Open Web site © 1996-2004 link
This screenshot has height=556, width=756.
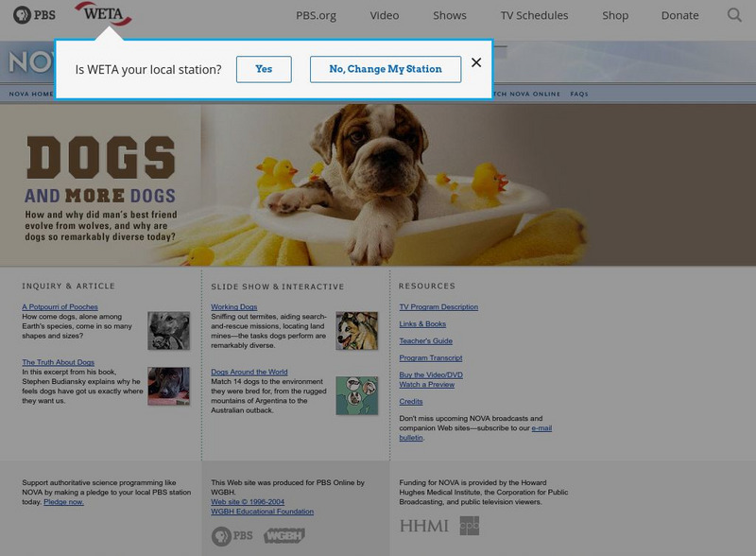pyautogui.click(x=248, y=502)
